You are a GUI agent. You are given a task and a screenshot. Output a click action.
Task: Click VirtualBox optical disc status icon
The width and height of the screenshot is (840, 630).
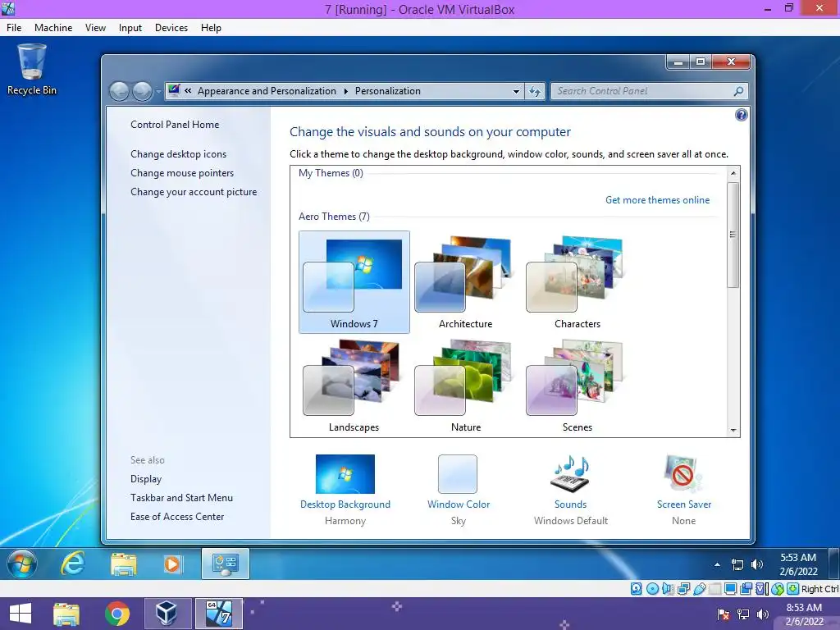(652, 589)
